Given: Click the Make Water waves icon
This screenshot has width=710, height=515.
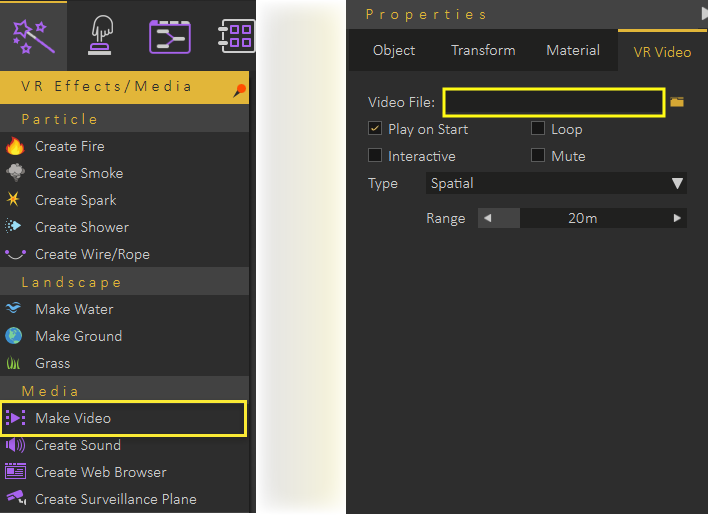Looking at the screenshot, I should (14, 309).
